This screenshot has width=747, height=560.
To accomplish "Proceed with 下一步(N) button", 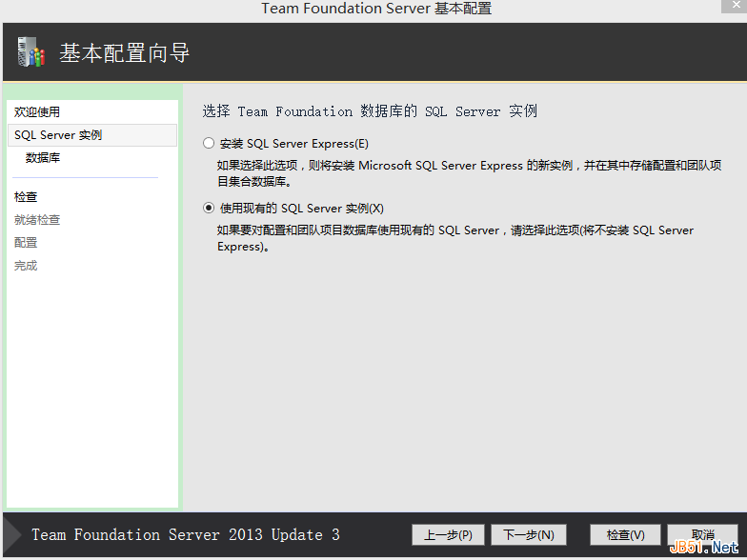I will point(528,535).
